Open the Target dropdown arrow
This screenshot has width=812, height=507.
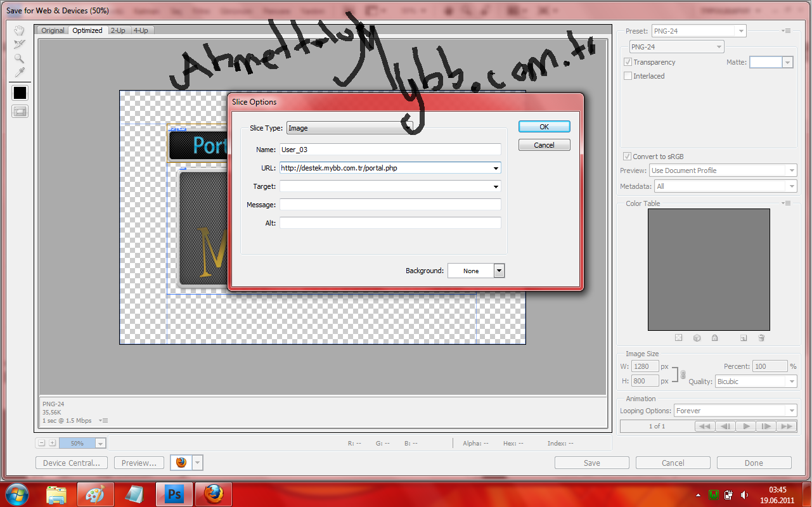point(496,186)
